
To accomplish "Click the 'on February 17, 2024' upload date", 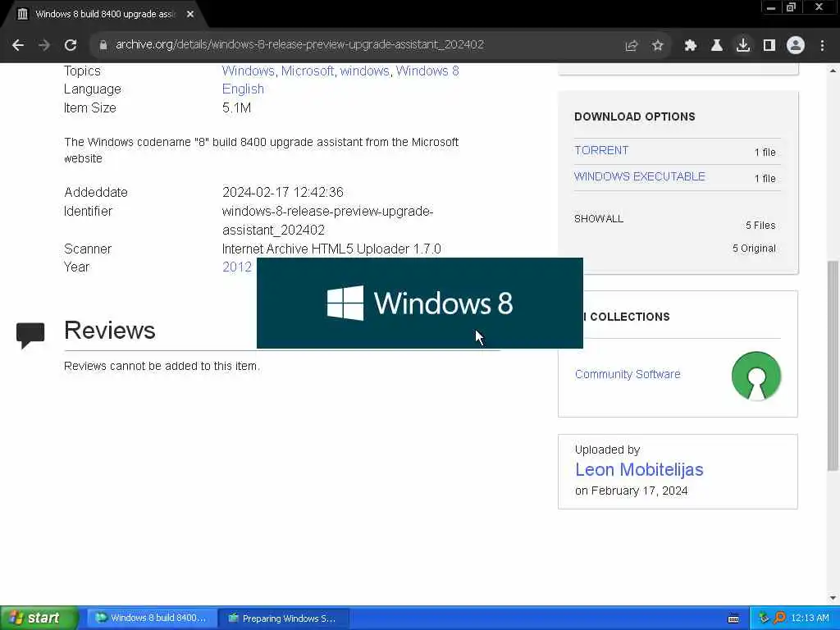I will 631,491.
